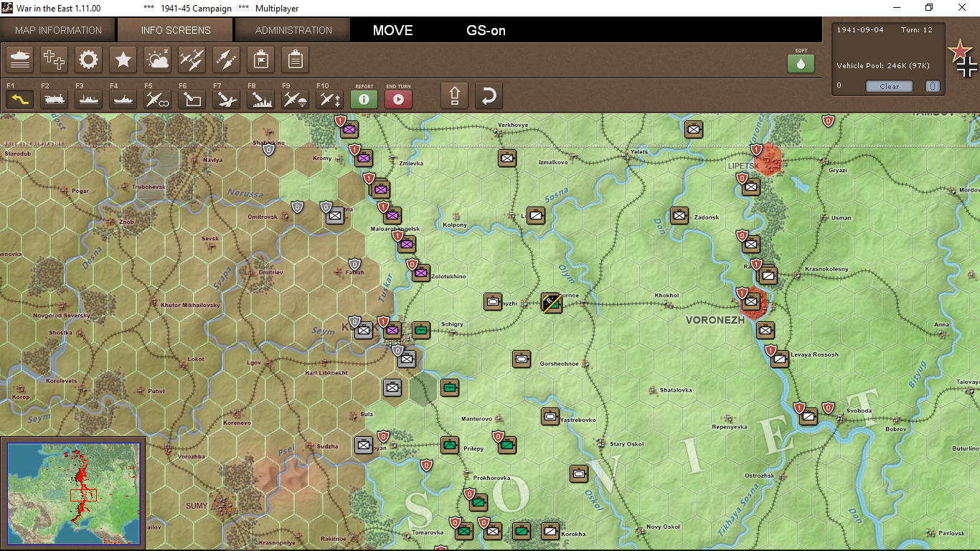Open the order of battle tank icon
The image size is (980, 551).
(x=19, y=60)
